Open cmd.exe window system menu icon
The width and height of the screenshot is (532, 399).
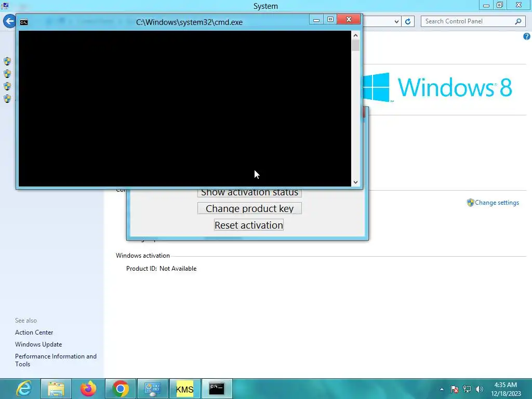coord(24,22)
